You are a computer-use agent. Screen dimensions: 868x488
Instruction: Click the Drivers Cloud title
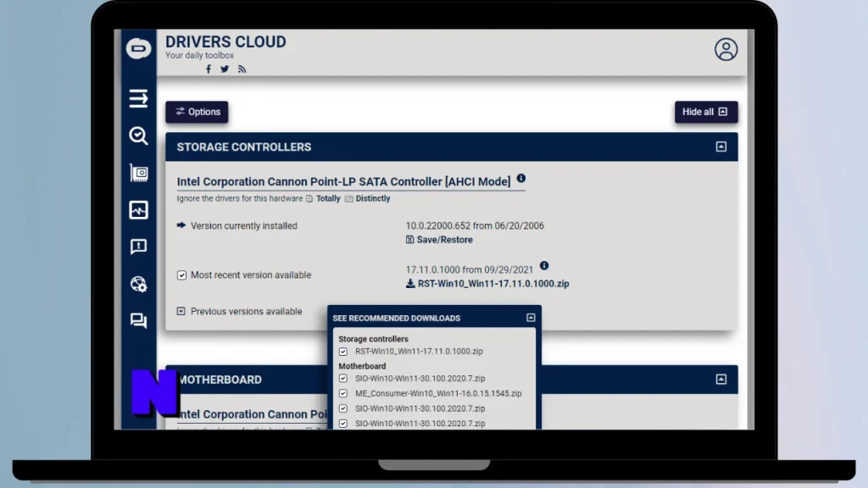tap(225, 42)
